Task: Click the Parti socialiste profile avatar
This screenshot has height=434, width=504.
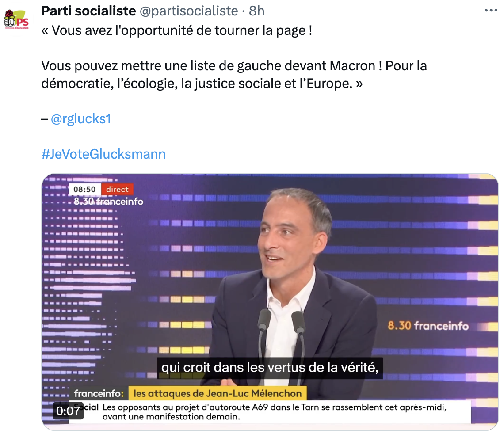Action: click(x=16, y=20)
